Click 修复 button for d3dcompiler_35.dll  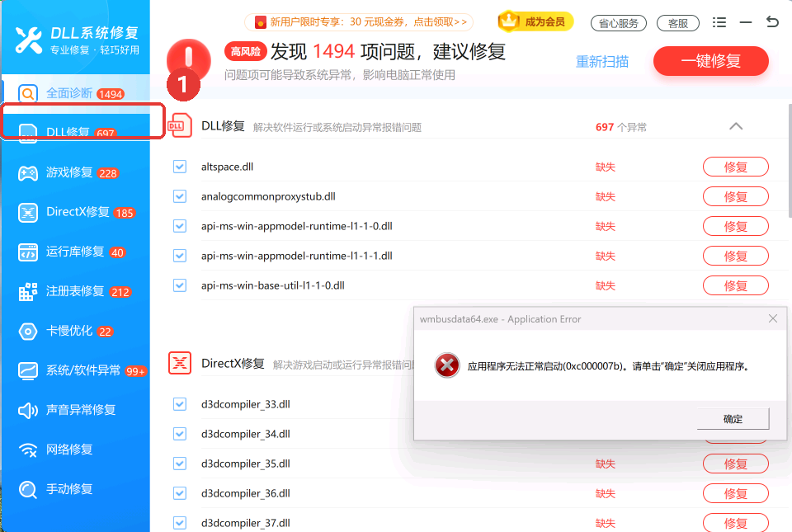click(735, 464)
